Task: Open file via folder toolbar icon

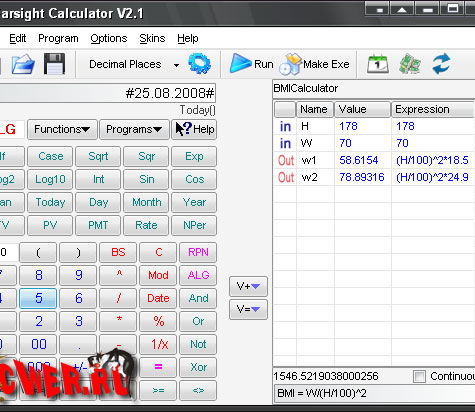Action: pos(23,64)
